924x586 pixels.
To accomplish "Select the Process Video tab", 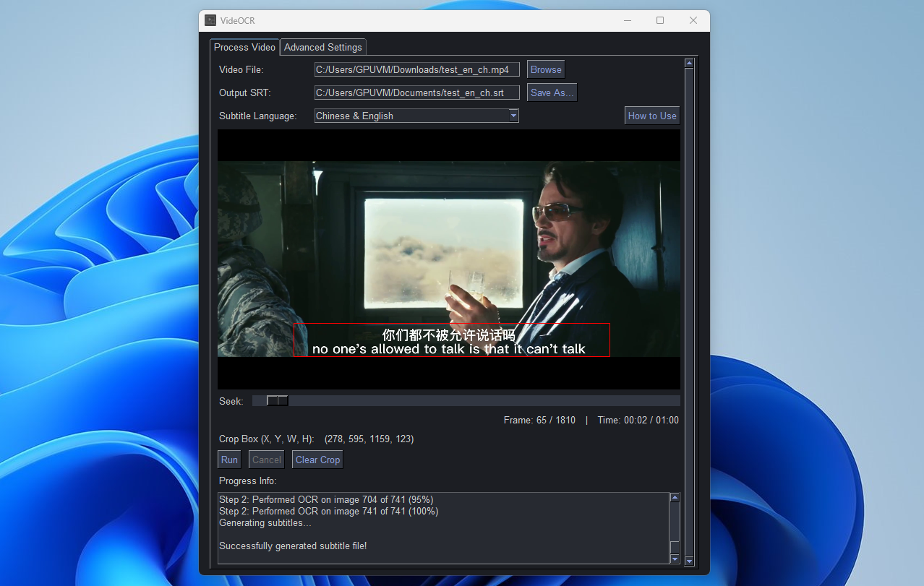I will click(244, 47).
